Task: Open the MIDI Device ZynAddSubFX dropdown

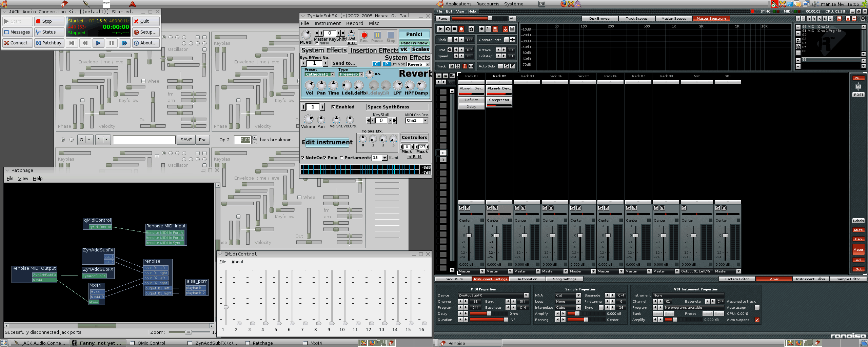Action: click(493, 295)
